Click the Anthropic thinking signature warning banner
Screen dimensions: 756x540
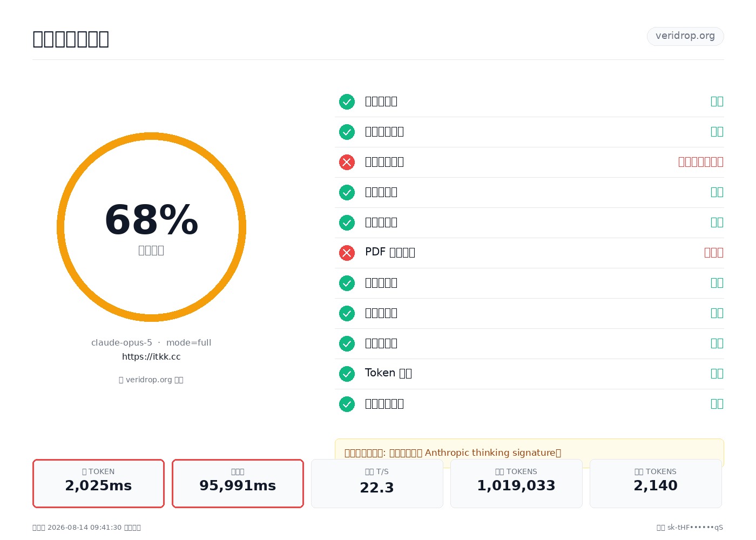(529, 453)
